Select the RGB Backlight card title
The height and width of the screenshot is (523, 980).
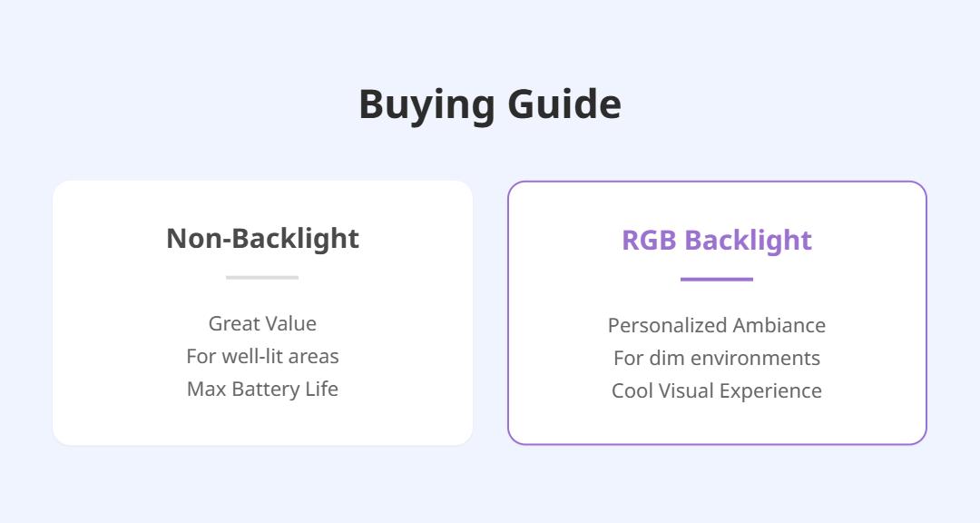[x=717, y=241]
